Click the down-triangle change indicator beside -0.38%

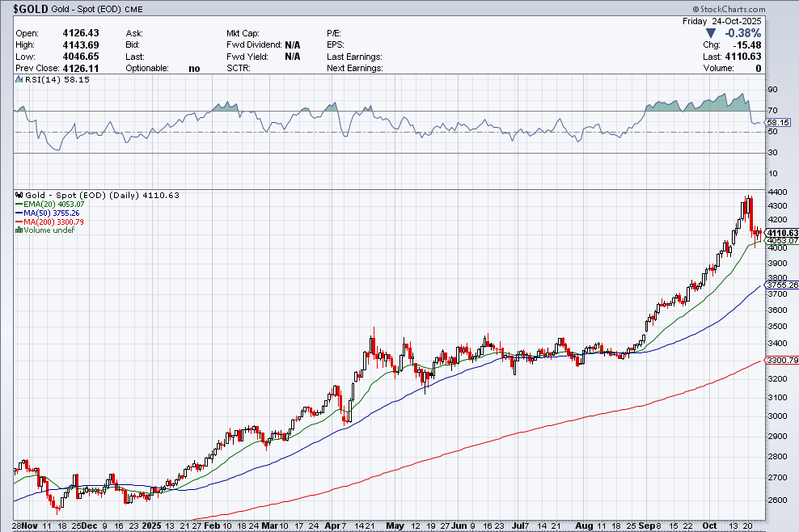711,33
